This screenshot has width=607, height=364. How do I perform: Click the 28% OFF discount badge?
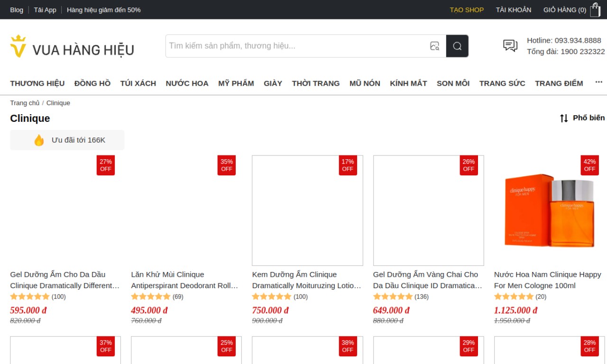[x=589, y=346]
